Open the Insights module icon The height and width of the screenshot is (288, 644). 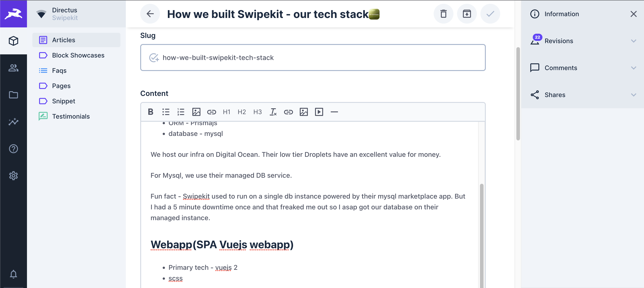click(13, 122)
